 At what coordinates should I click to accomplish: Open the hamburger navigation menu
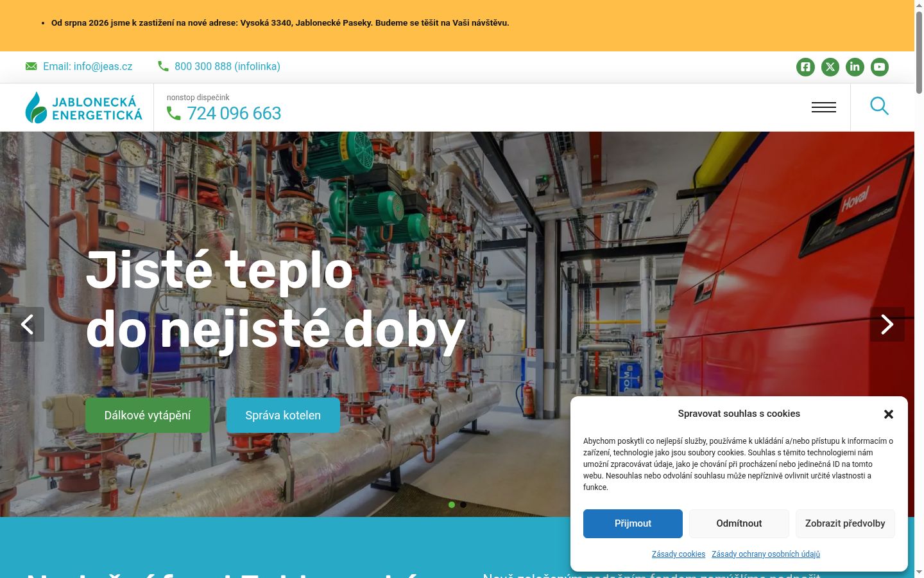(824, 107)
